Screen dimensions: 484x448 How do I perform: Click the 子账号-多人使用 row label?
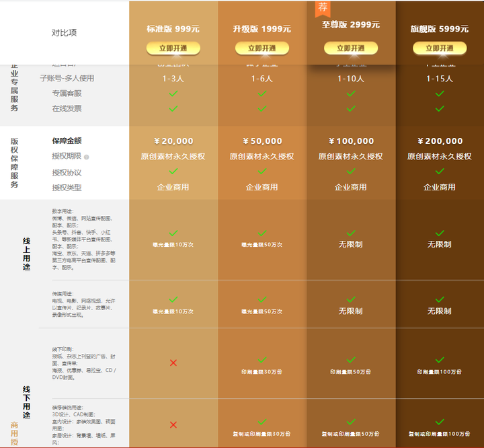67,78
